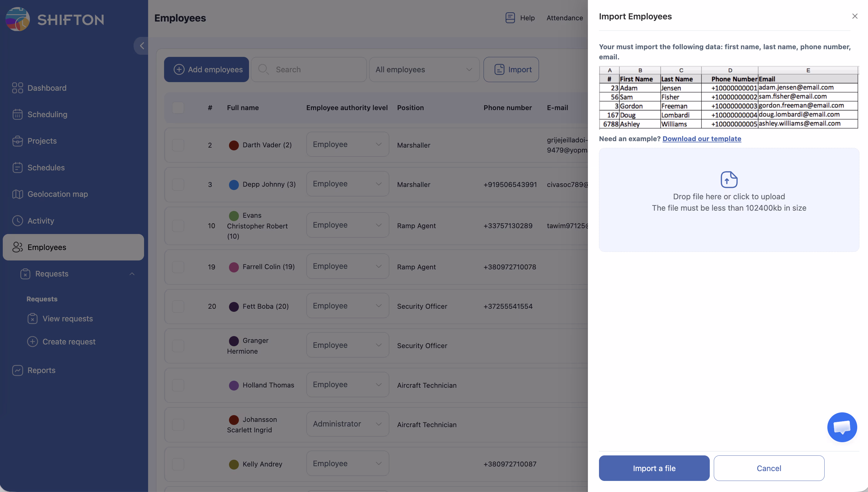Screen dimensions: 868x492
Task: Click the Shifton logo icon
Action: click(18, 19)
